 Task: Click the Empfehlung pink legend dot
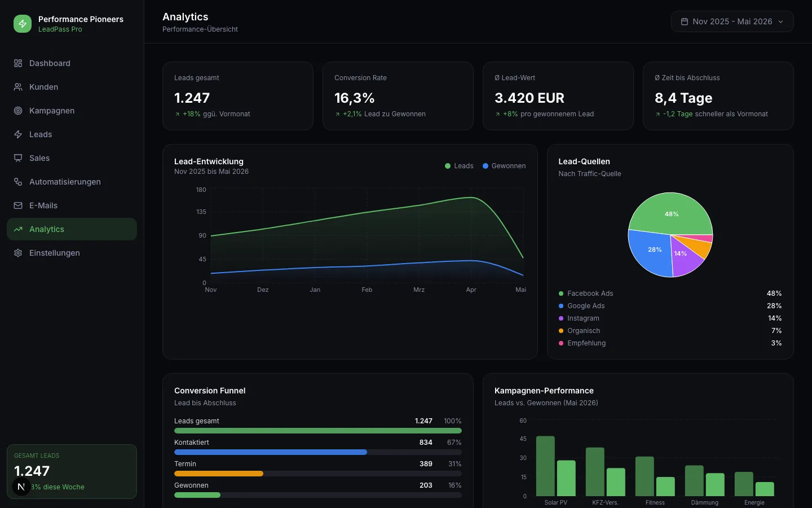561,343
